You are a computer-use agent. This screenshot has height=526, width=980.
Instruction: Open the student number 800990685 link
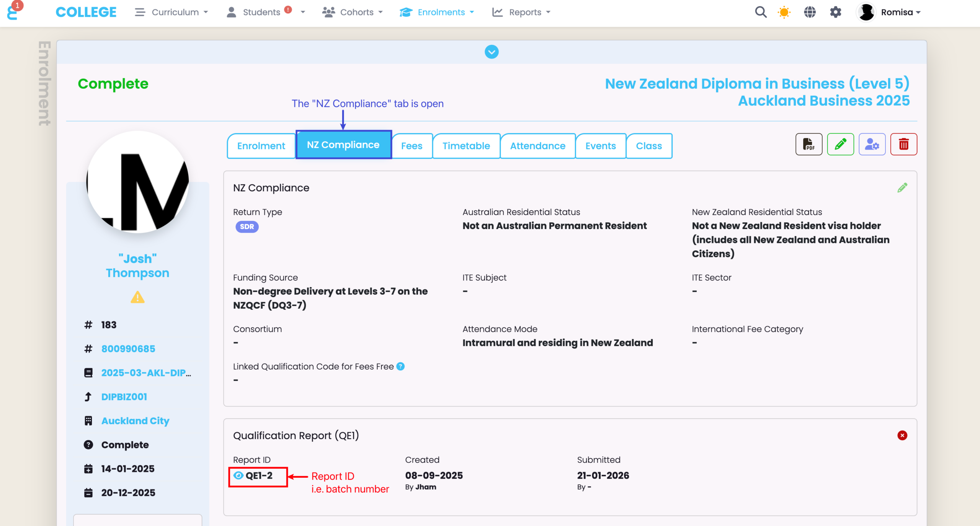point(128,349)
